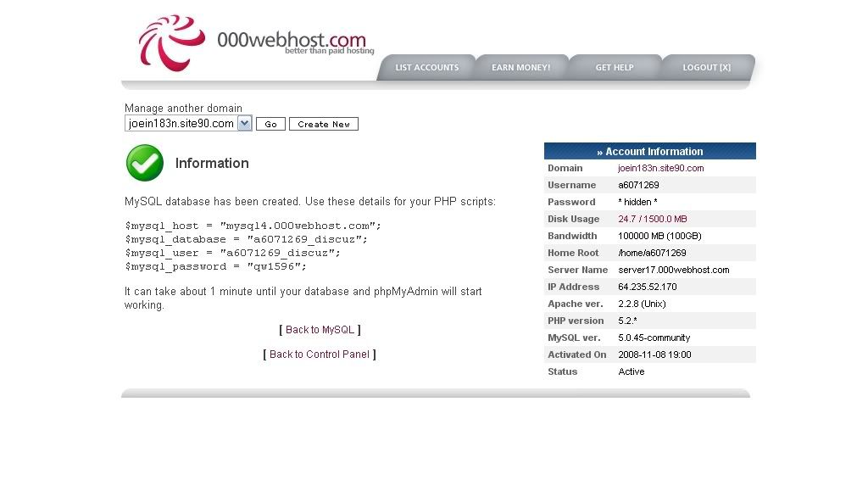This screenshot has width=868, height=480.
Task: Click the Account Information header
Action: point(650,151)
